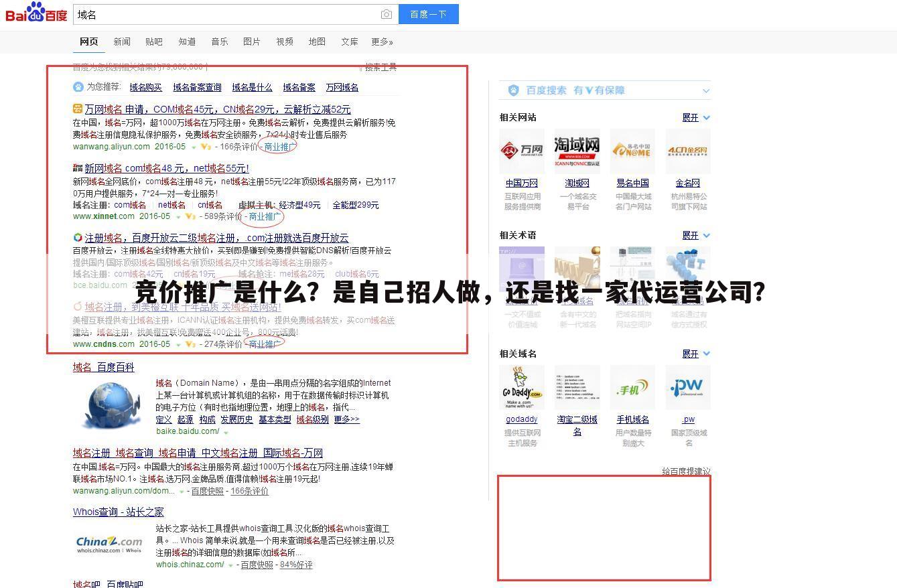
Task: Switch to 贴吧 tab
Action: point(154,42)
